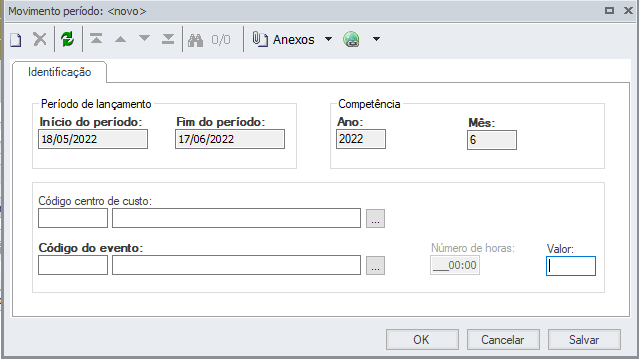The width and height of the screenshot is (639, 360).
Task: Click the new record page icon
Action: [x=16, y=40]
